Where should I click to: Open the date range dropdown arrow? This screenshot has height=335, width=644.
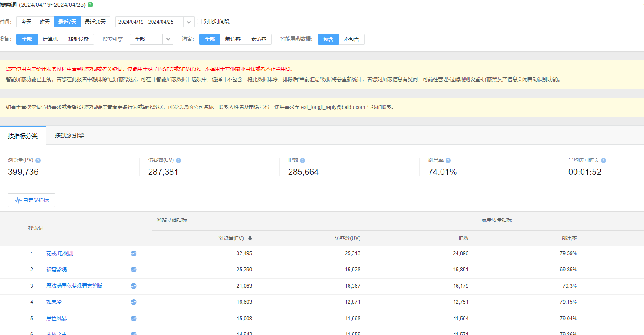[x=189, y=22]
